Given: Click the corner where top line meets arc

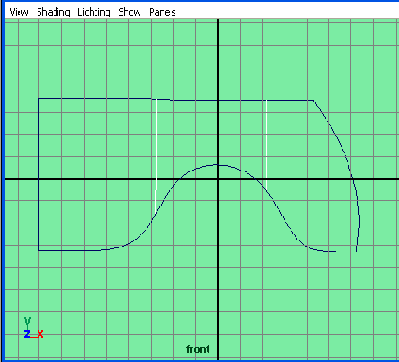Looking at the screenshot, I should pos(313,100).
